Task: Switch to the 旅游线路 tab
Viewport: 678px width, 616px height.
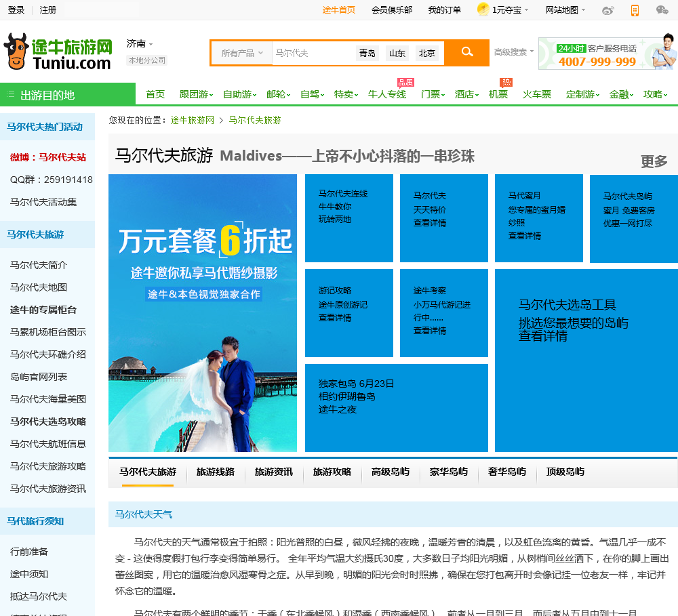Action: pyautogui.click(x=216, y=472)
